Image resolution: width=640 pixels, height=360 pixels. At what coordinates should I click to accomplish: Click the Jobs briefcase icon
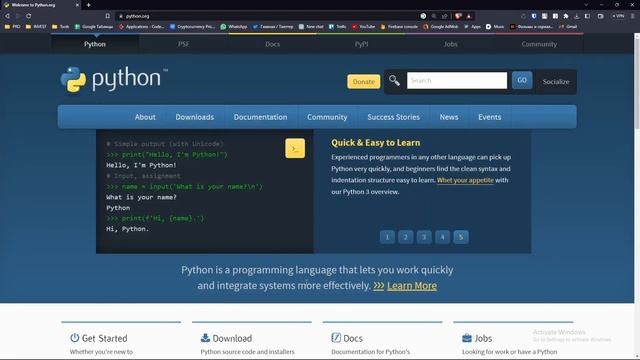467,338
